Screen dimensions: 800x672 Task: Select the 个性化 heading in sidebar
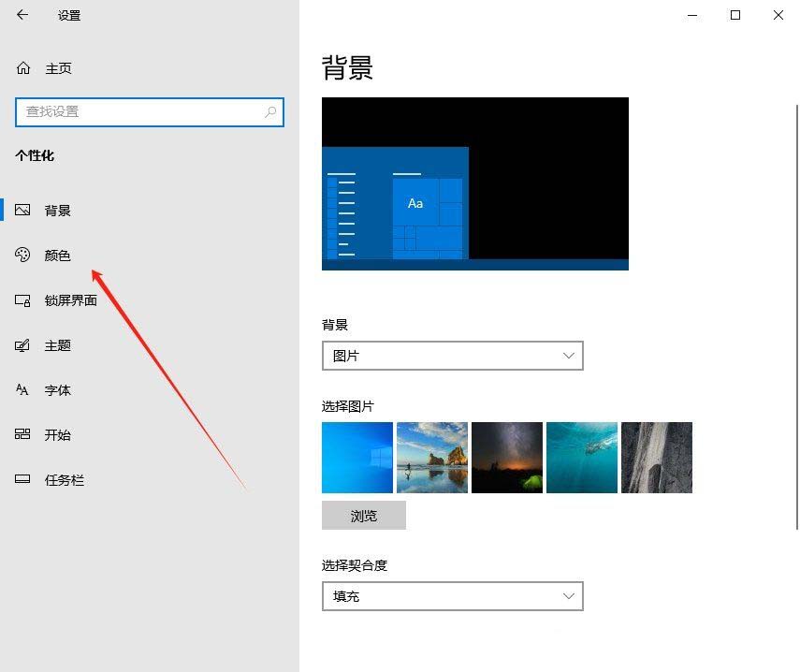pos(36,156)
